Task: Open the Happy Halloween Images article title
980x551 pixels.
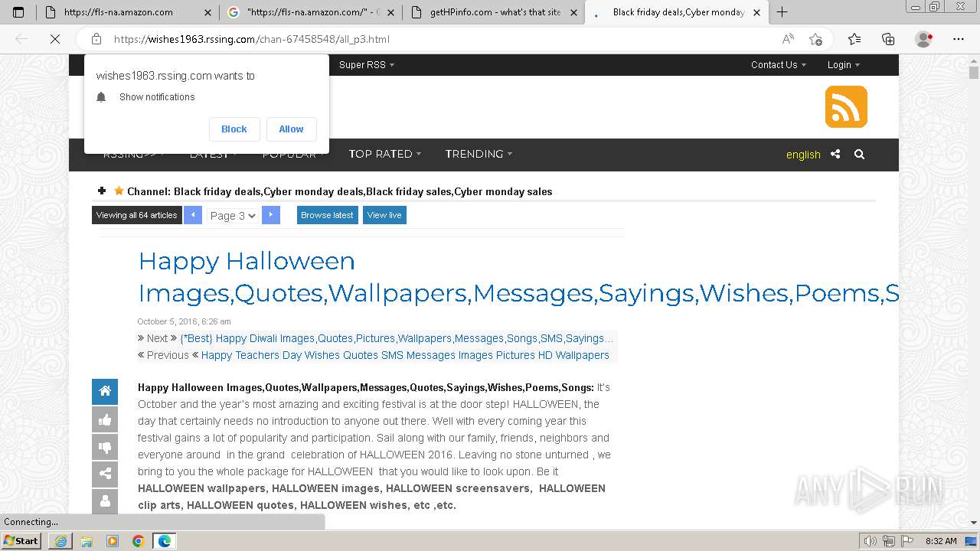Action: point(518,277)
